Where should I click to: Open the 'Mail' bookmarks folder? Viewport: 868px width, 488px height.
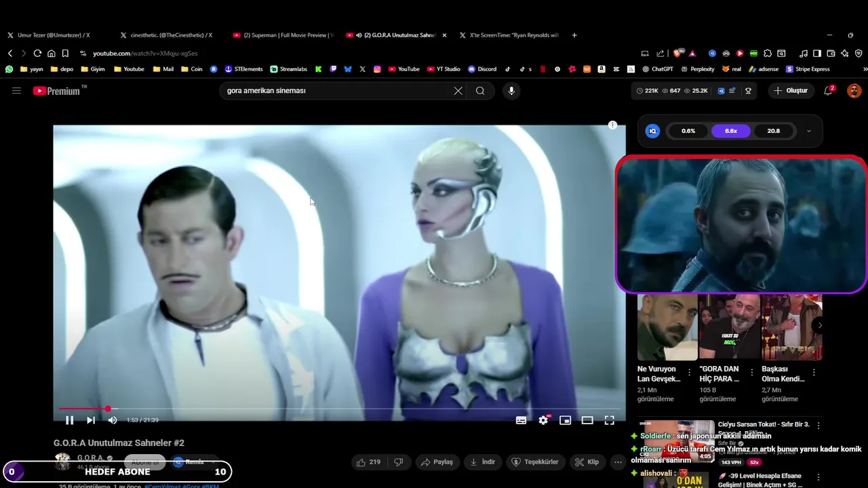163,69
